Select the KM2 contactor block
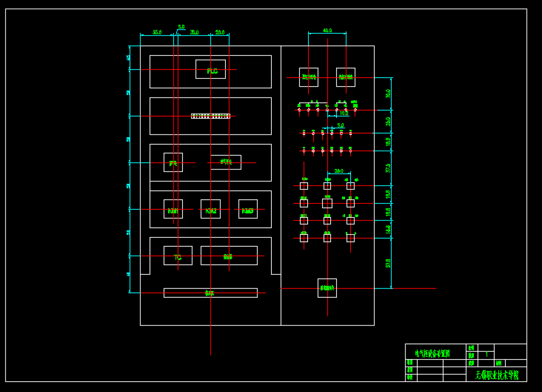This screenshot has width=542, height=392. [210, 210]
